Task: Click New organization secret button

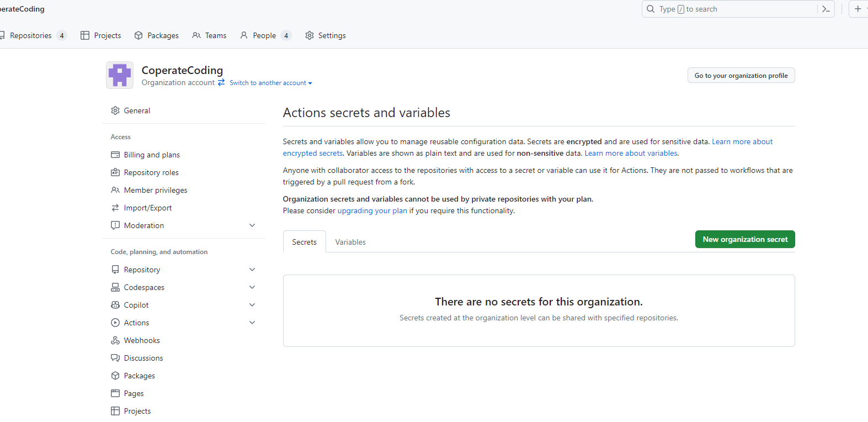Action: point(744,239)
